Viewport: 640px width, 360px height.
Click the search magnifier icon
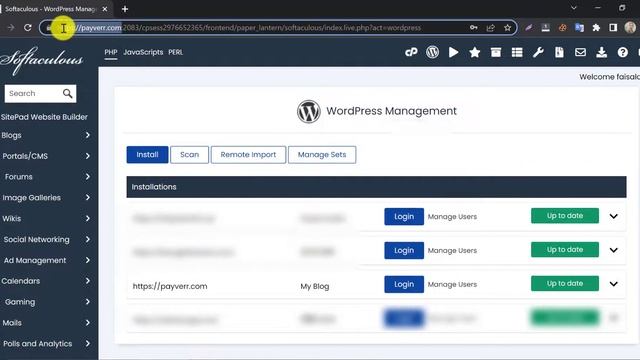pyautogui.click(x=68, y=93)
